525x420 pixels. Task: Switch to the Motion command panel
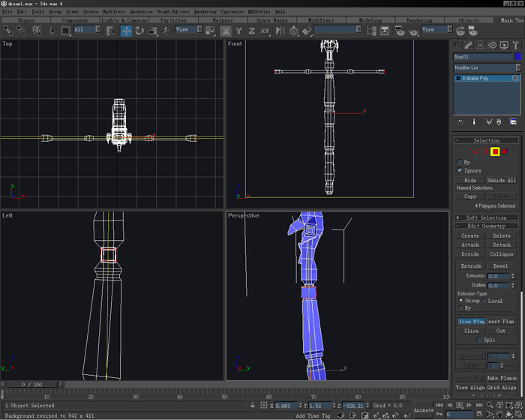[492, 46]
